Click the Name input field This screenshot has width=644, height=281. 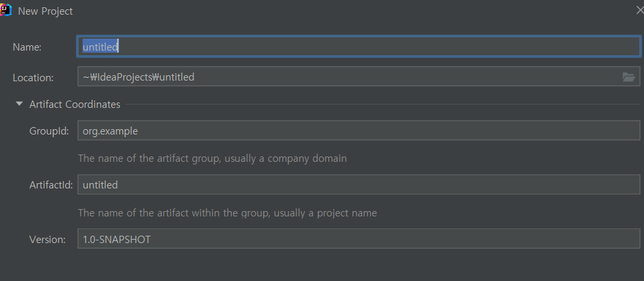point(358,47)
